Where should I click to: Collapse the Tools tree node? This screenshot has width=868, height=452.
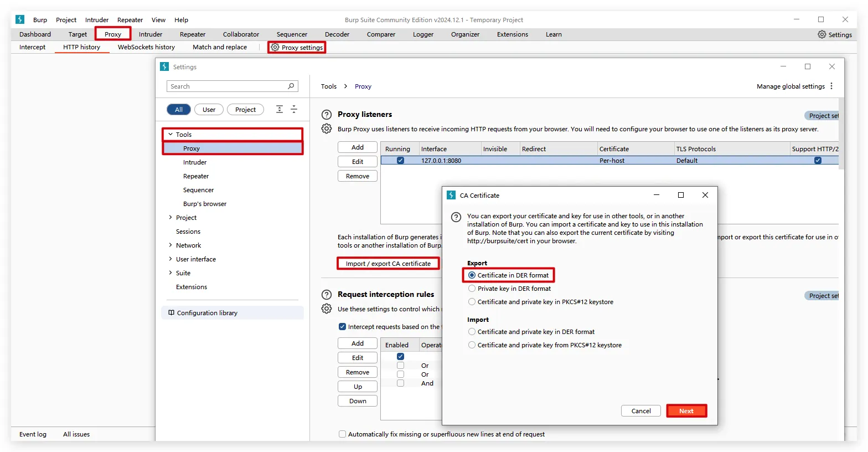click(170, 135)
